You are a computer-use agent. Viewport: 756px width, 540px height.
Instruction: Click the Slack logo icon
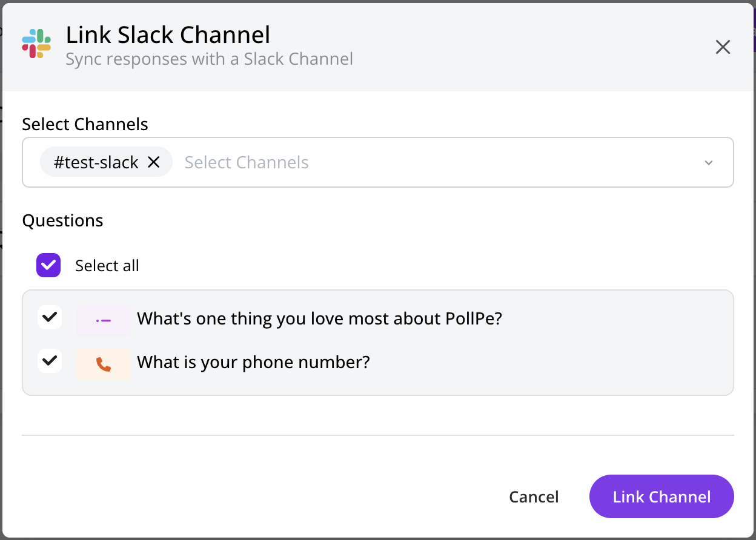(36, 44)
